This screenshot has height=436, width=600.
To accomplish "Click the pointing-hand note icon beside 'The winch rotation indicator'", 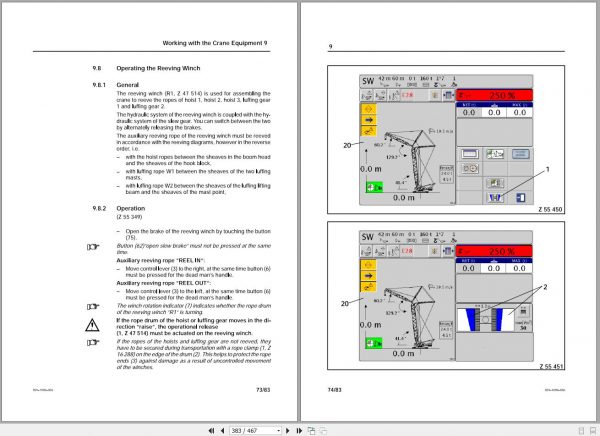I will (93, 307).
